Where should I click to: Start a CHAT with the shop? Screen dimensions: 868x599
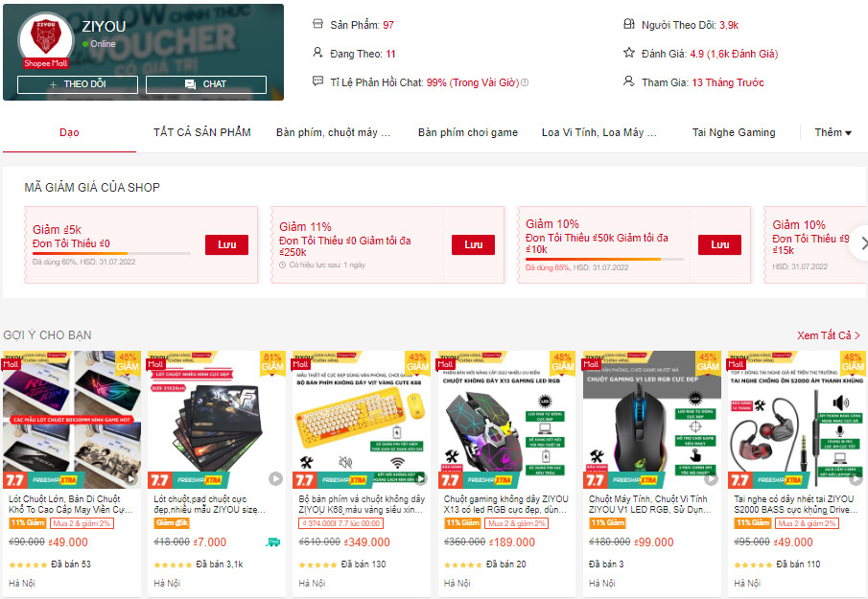(x=206, y=84)
